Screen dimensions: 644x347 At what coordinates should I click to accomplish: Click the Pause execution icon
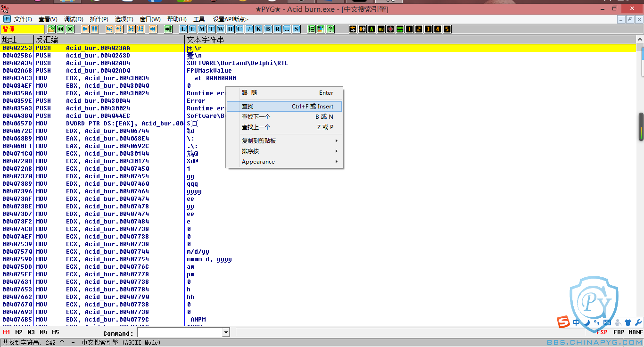(94, 29)
